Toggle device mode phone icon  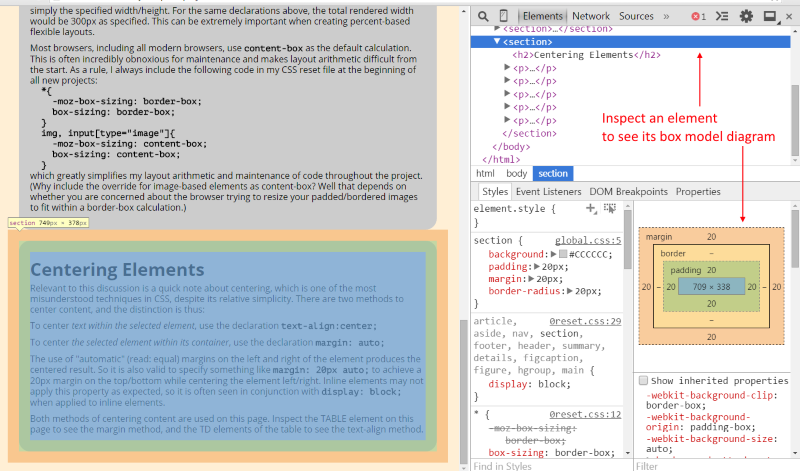(x=503, y=16)
